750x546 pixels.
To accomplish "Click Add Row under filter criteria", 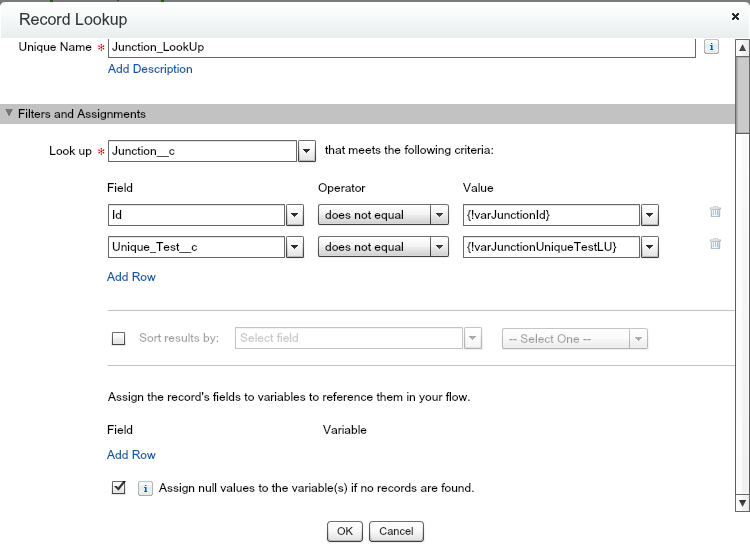I will (x=131, y=277).
